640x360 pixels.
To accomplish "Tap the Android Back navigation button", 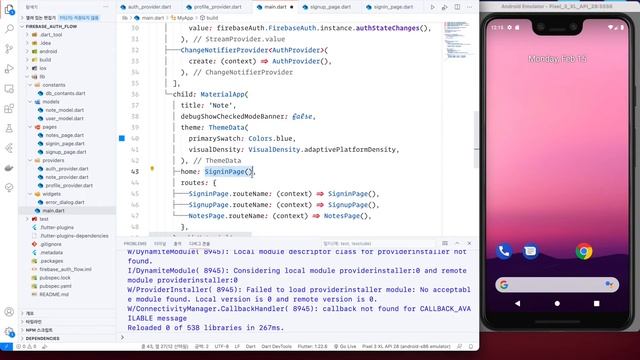I will click(x=518, y=303).
